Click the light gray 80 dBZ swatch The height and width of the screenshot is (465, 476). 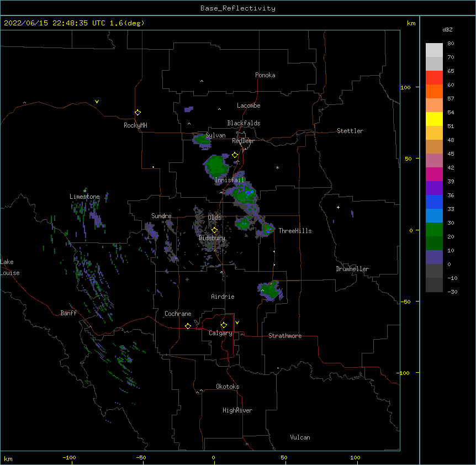pos(434,50)
